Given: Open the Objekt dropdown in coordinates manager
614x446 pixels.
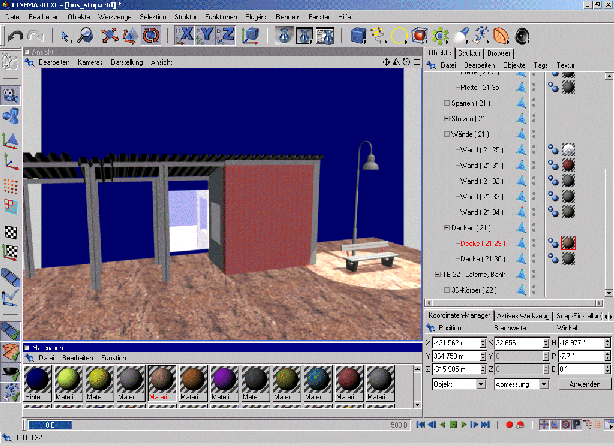Looking at the screenshot, I should [458, 383].
